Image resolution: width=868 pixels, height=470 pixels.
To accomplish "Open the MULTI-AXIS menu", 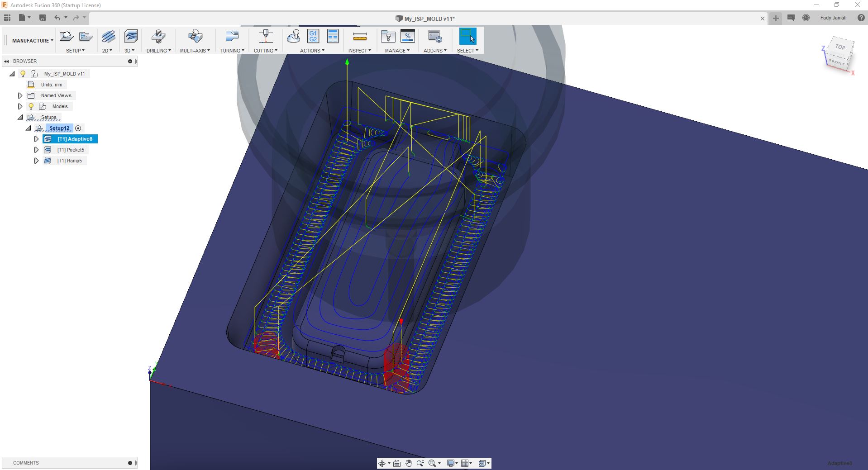I will pos(195,51).
